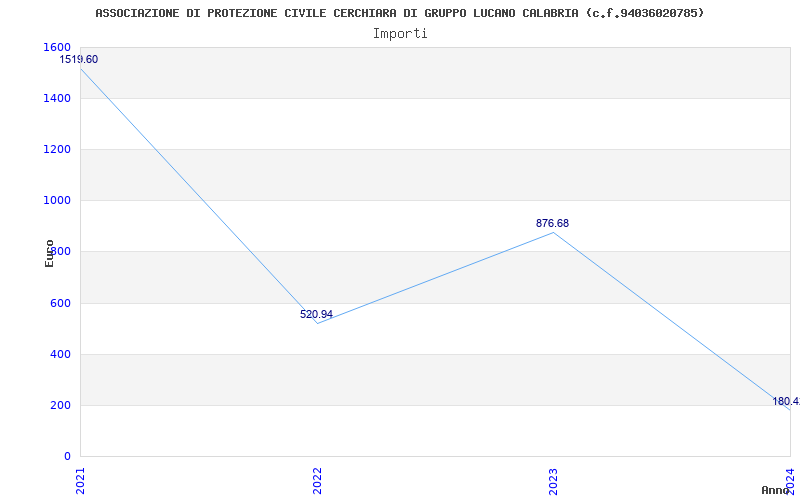The height and width of the screenshot is (500, 800).
Task: Click the 0 y-axis tick label
Action: 68,456
